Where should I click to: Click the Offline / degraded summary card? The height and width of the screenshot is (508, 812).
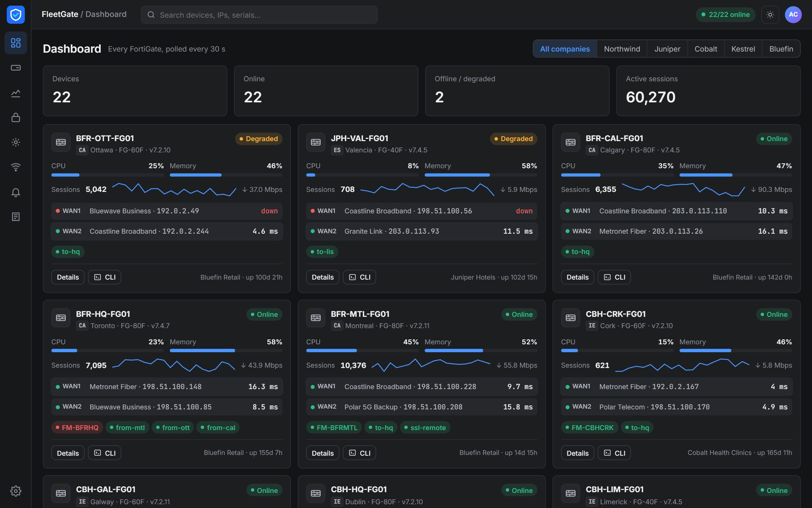pyautogui.click(x=517, y=91)
